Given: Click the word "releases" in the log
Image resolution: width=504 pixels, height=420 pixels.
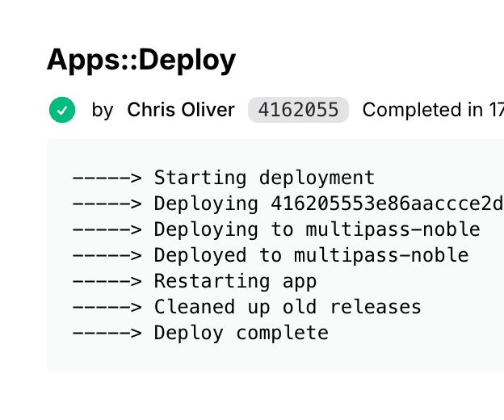Looking at the screenshot, I should tap(375, 307).
